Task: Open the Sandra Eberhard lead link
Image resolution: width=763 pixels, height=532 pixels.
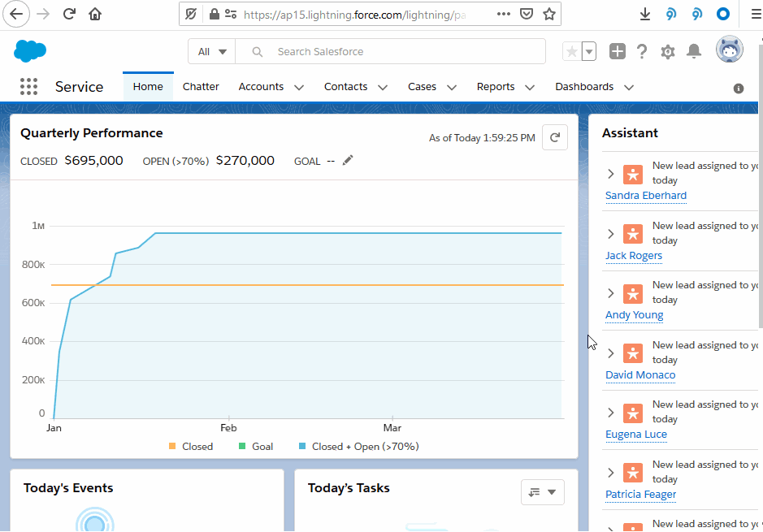Action: coord(646,196)
